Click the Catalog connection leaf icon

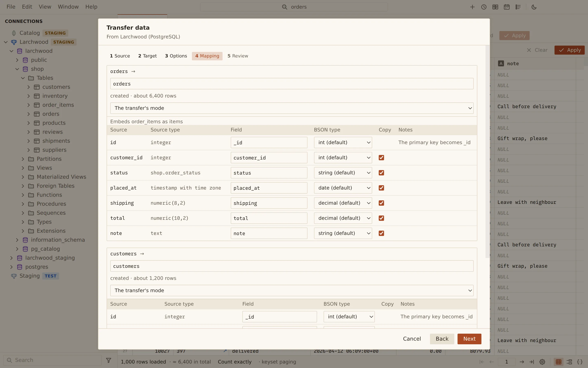pyautogui.click(x=14, y=33)
